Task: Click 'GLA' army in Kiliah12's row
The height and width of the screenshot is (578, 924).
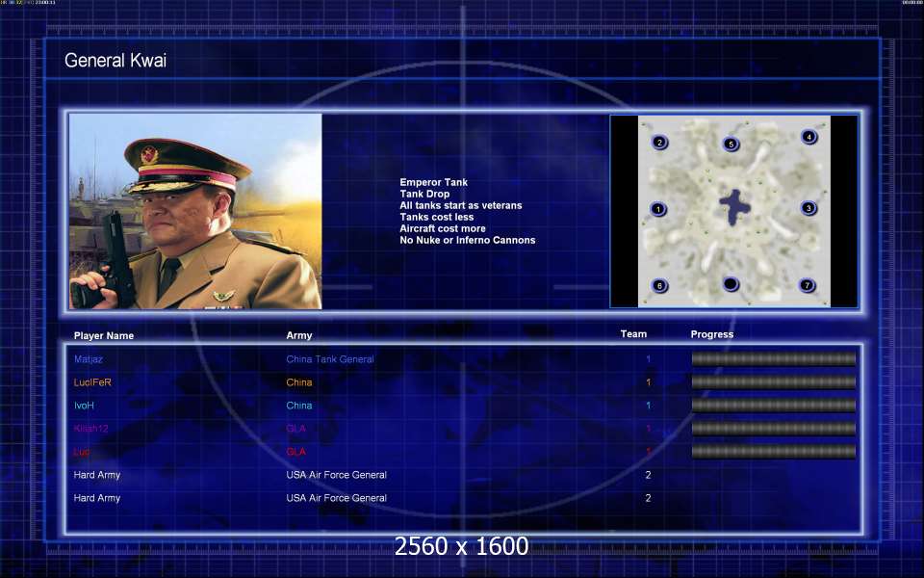Action: coord(295,428)
